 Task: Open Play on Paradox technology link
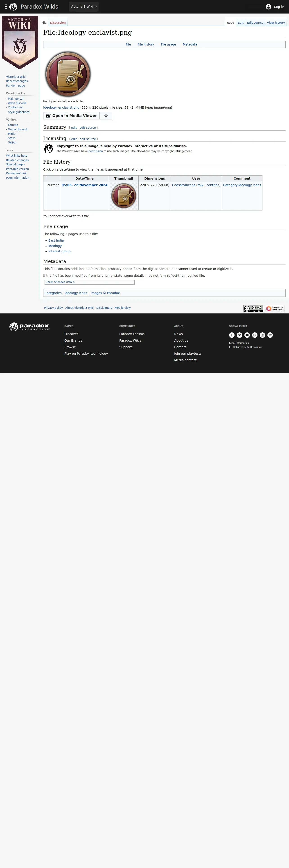pos(86,354)
